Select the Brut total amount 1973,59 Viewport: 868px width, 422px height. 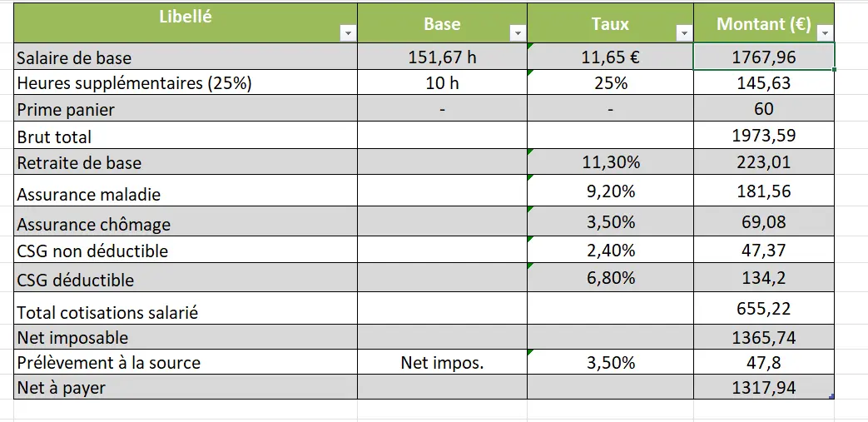pos(763,137)
